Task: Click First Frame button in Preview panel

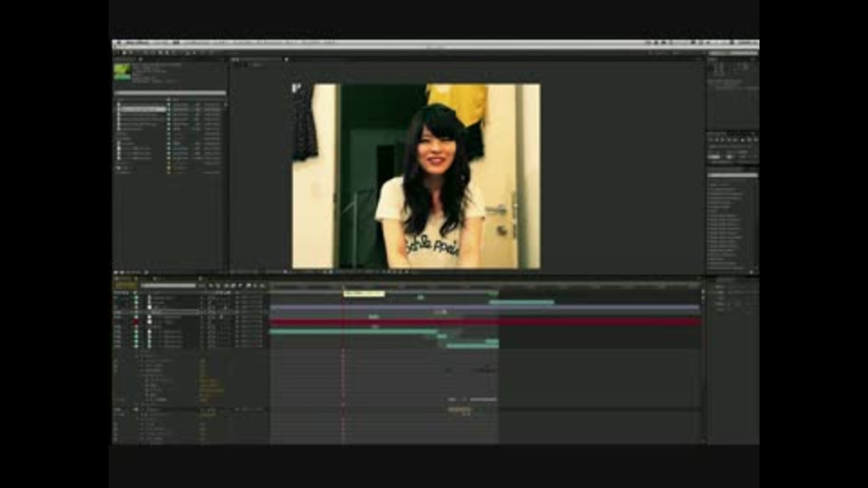Action: tap(712, 140)
